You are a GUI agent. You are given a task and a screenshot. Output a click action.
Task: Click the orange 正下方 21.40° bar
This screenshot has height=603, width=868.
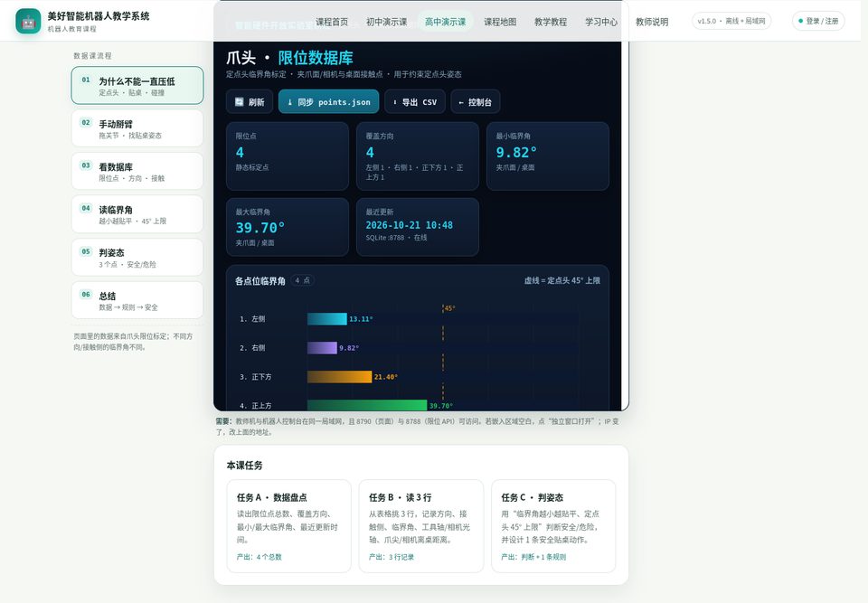tap(339, 376)
